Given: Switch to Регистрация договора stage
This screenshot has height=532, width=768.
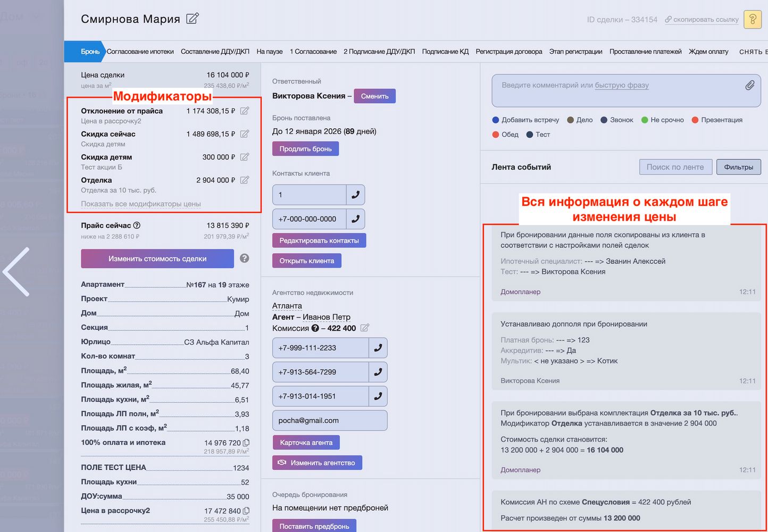Looking at the screenshot, I should [509, 52].
